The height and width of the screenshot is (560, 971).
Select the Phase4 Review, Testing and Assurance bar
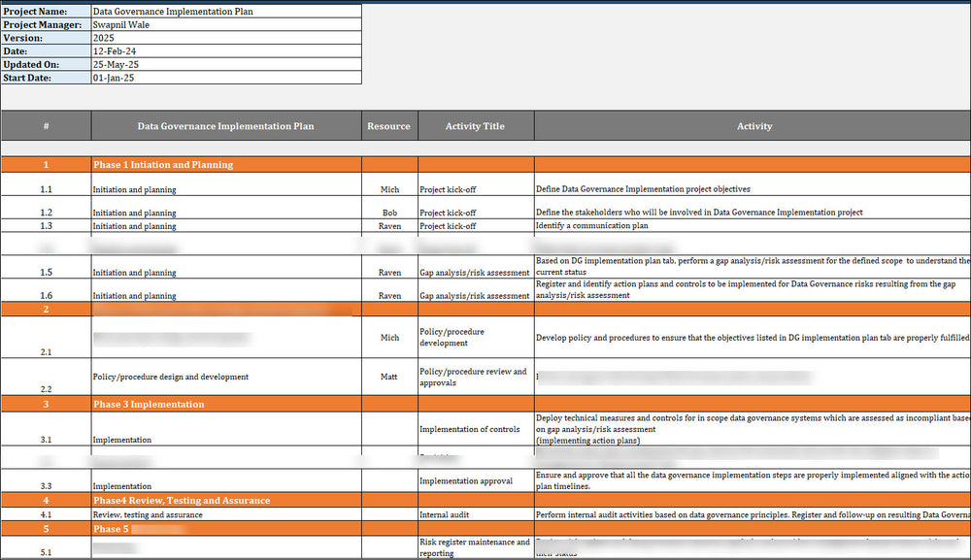[225, 500]
